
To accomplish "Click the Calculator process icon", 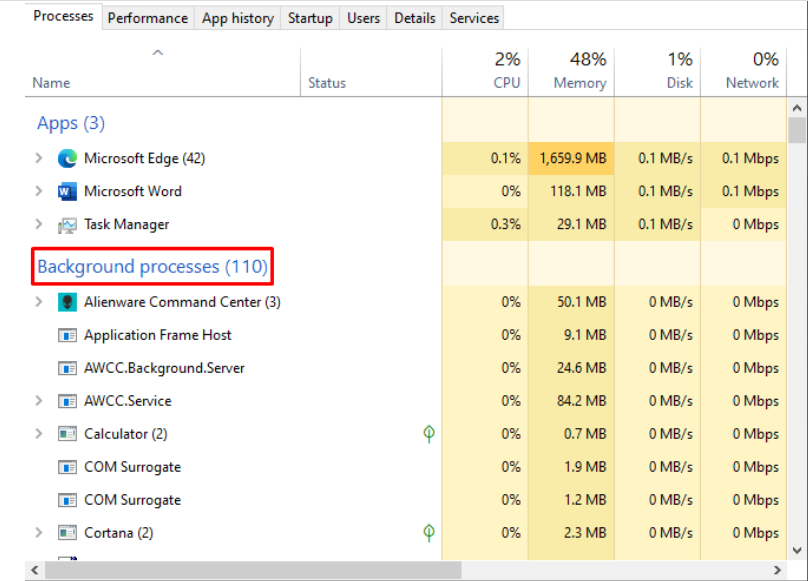I will (67, 434).
